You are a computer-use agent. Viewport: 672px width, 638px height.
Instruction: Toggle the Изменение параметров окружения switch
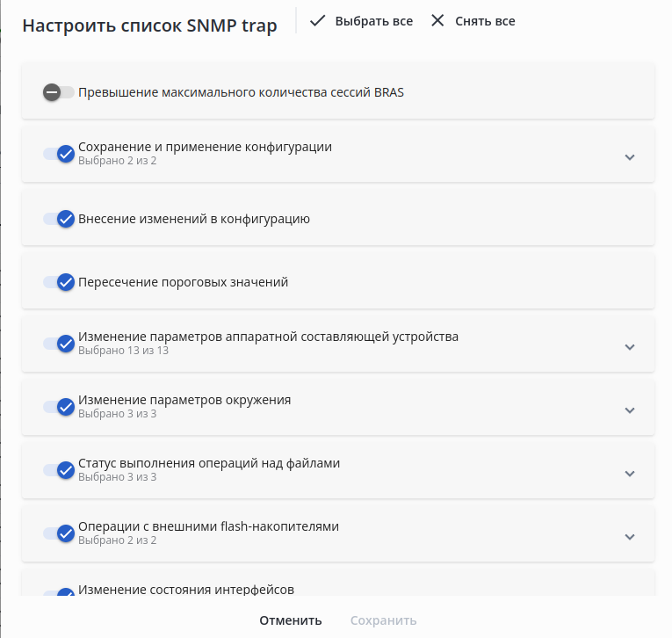pyautogui.click(x=59, y=407)
